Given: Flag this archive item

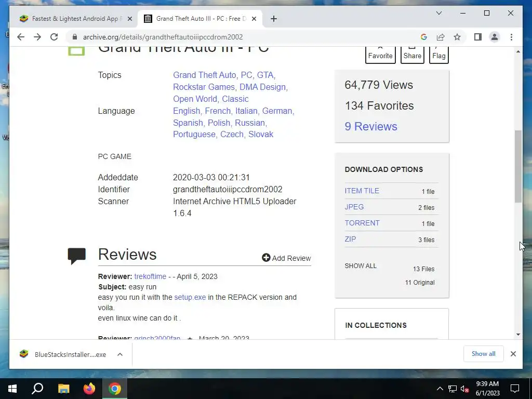Looking at the screenshot, I should tap(438, 54).
